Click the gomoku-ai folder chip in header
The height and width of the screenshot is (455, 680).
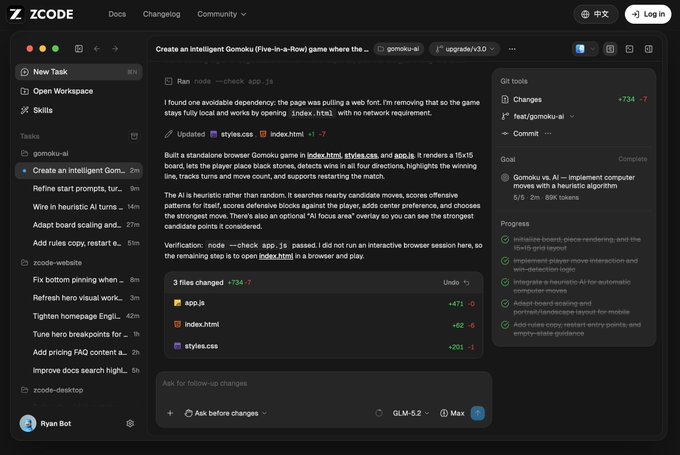tap(399, 49)
